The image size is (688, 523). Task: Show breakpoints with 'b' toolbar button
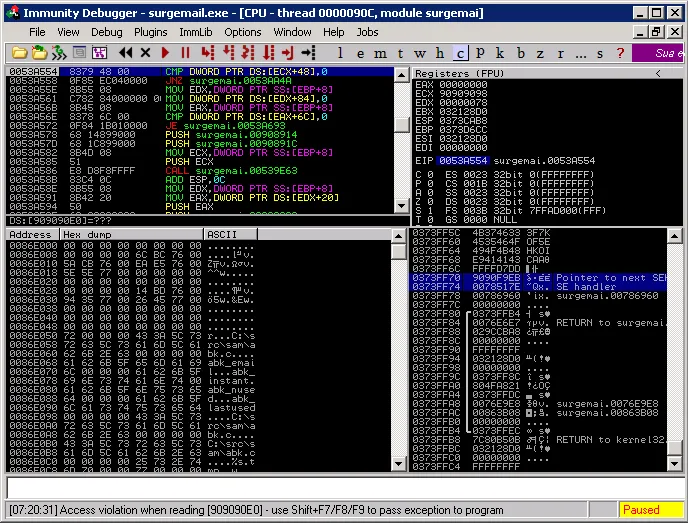(x=519, y=53)
